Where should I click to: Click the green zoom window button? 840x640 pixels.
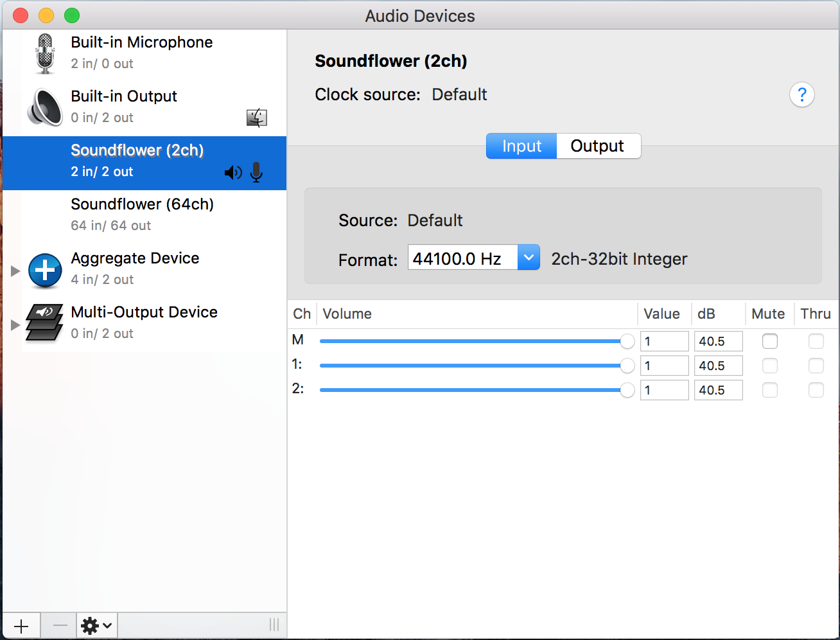(x=72, y=15)
